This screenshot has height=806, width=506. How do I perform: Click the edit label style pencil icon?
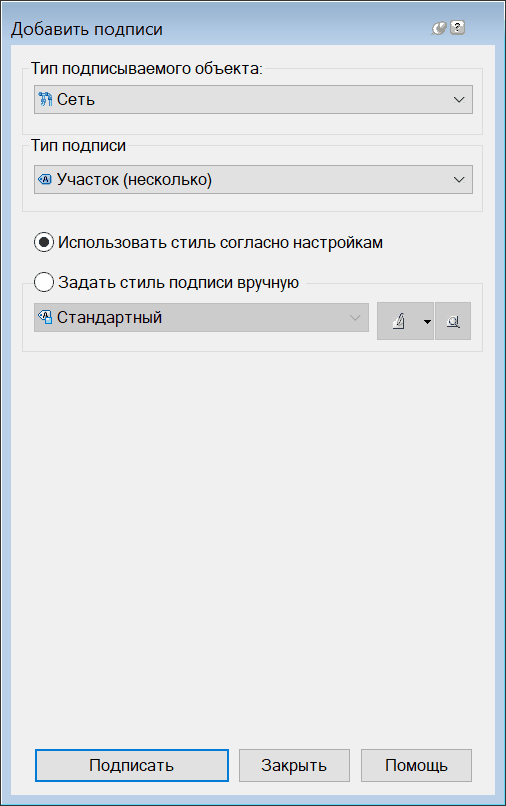pyautogui.click(x=399, y=321)
